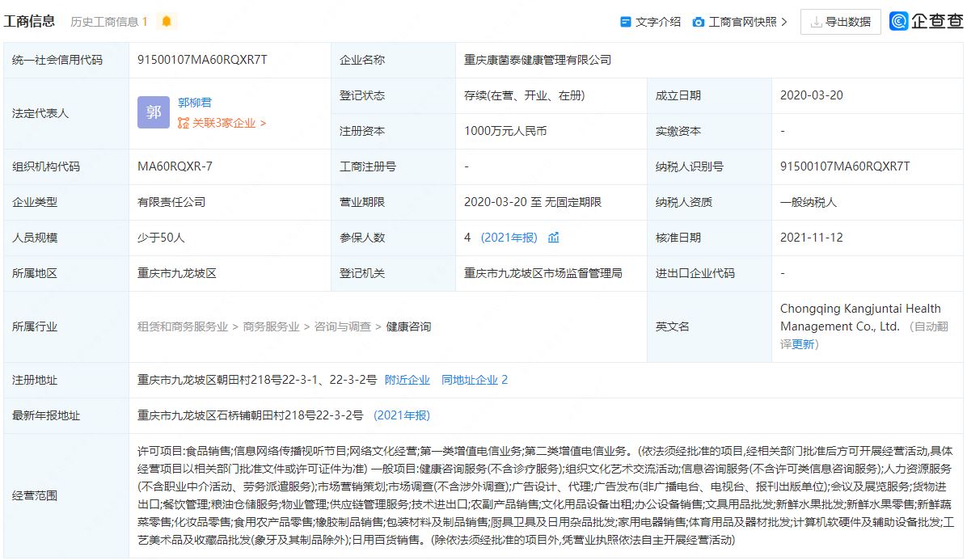The width and height of the screenshot is (967, 560).
Task: Switch to 历史工商信息 tab
Action: tap(108, 22)
